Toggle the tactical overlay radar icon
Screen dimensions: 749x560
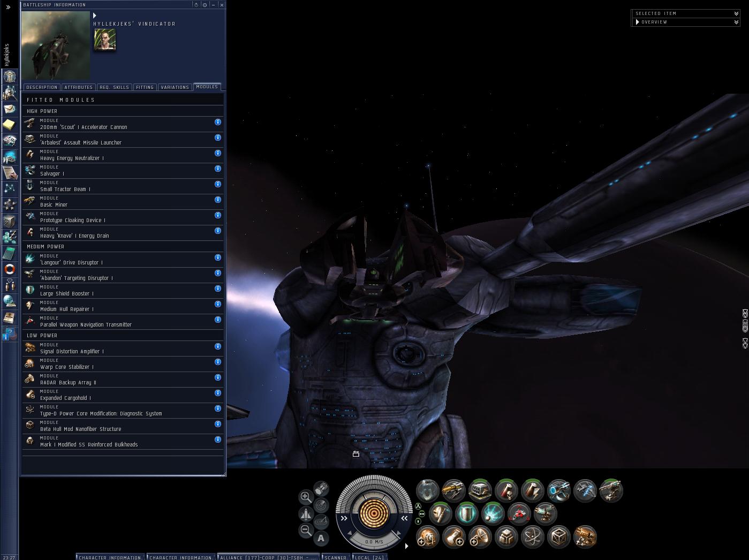321,505
